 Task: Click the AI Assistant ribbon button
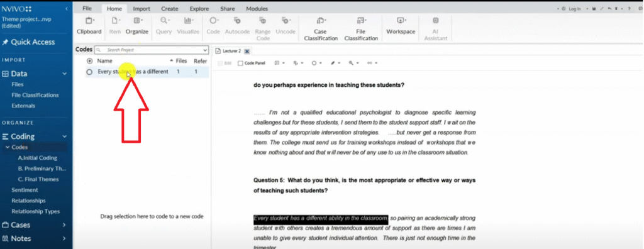click(435, 28)
